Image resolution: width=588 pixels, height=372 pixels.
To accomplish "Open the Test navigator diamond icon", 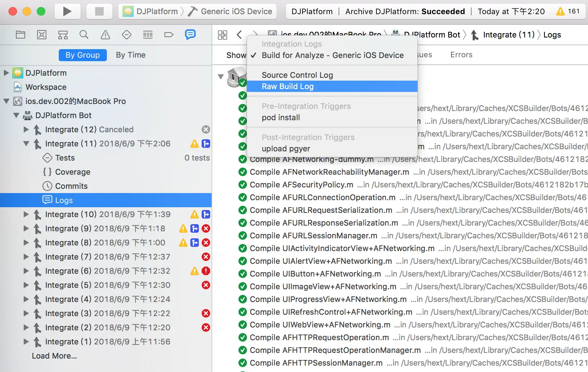I will pos(127,35).
